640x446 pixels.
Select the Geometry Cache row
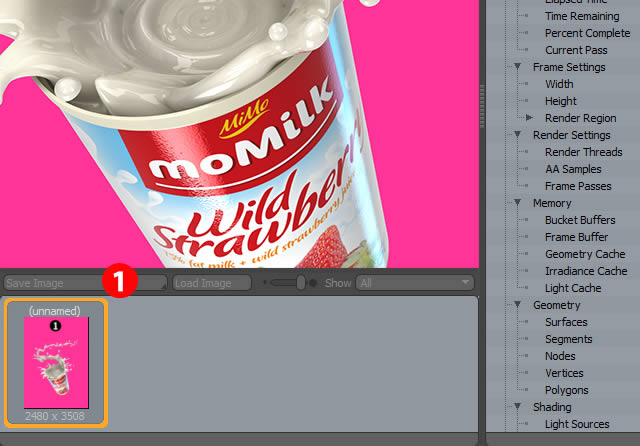click(x=585, y=254)
